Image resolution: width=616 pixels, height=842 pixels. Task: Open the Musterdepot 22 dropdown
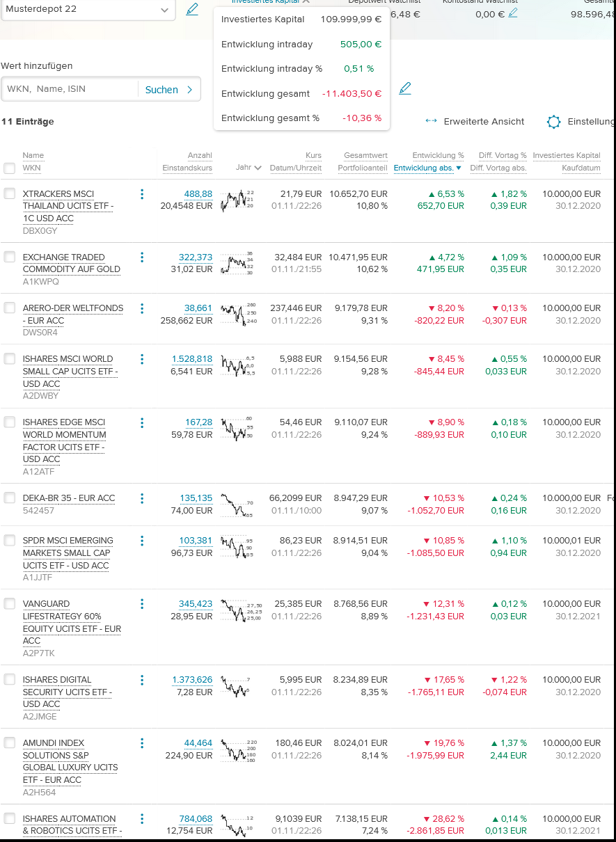tap(164, 10)
